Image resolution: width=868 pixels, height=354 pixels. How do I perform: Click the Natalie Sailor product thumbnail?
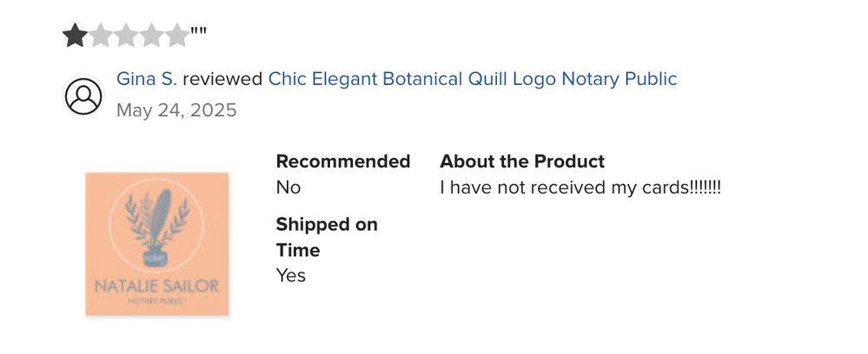(x=156, y=243)
